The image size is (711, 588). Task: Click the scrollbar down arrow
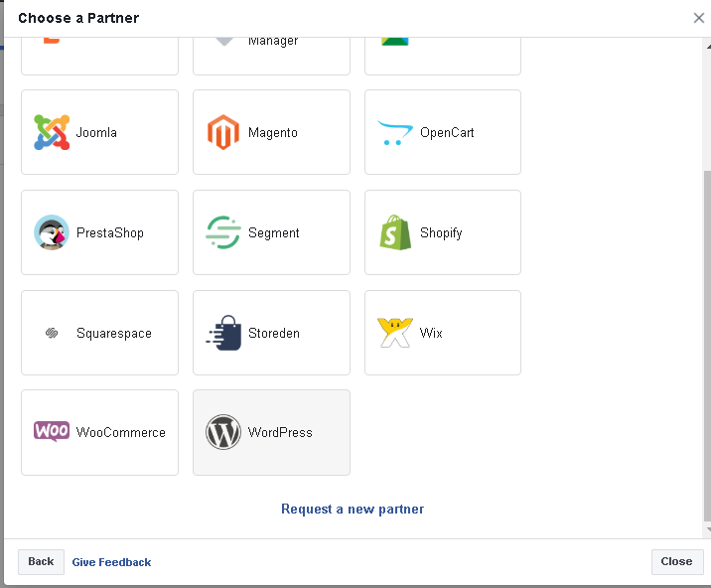click(x=708, y=529)
